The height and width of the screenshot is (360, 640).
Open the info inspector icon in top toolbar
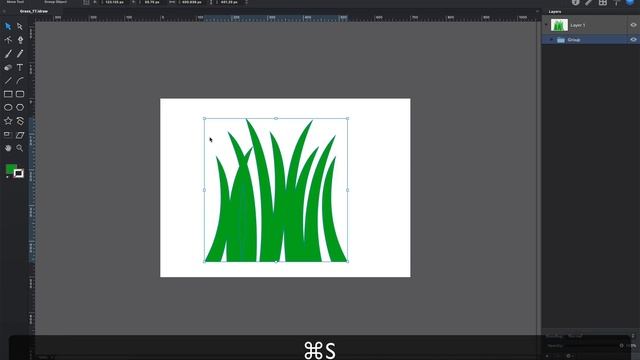click(576, 2)
